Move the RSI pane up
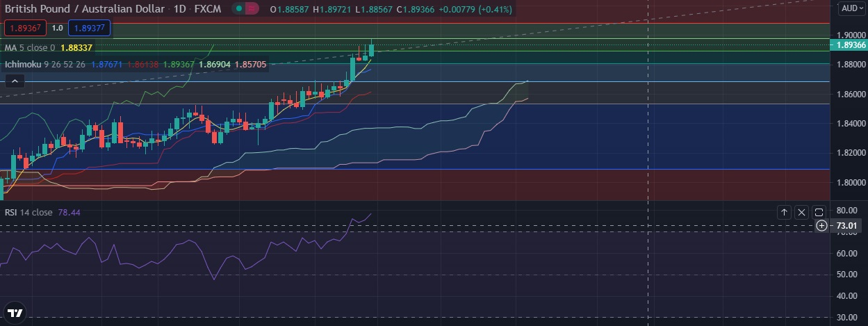868x326 pixels. click(784, 212)
